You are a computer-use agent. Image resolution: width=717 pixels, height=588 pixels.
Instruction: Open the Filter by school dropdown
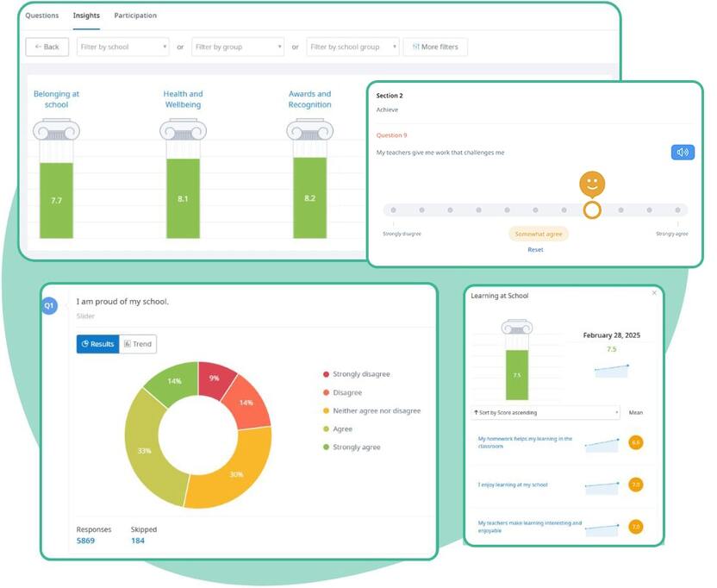pyautogui.click(x=122, y=47)
